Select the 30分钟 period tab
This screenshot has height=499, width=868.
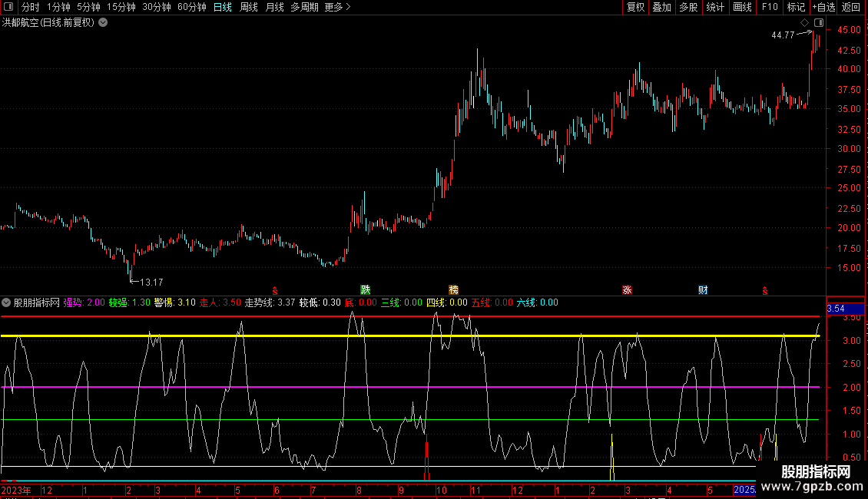pyautogui.click(x=157, y=7)
